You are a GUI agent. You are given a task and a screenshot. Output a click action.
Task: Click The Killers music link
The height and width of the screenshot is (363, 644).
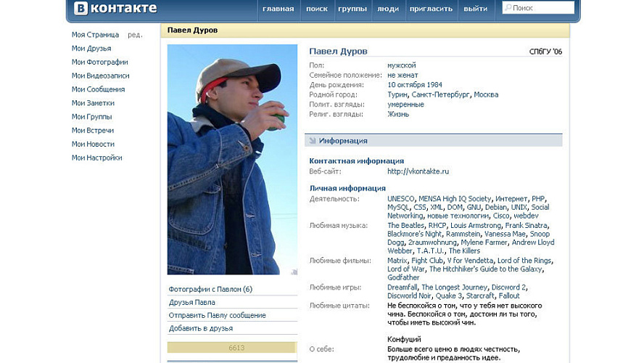[464, 250]
